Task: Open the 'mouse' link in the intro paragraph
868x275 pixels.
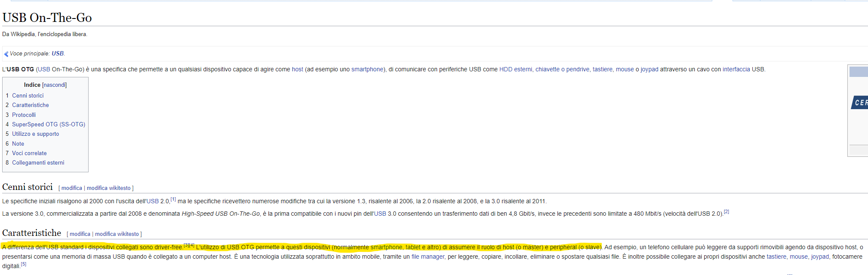Action: [625, 69]
